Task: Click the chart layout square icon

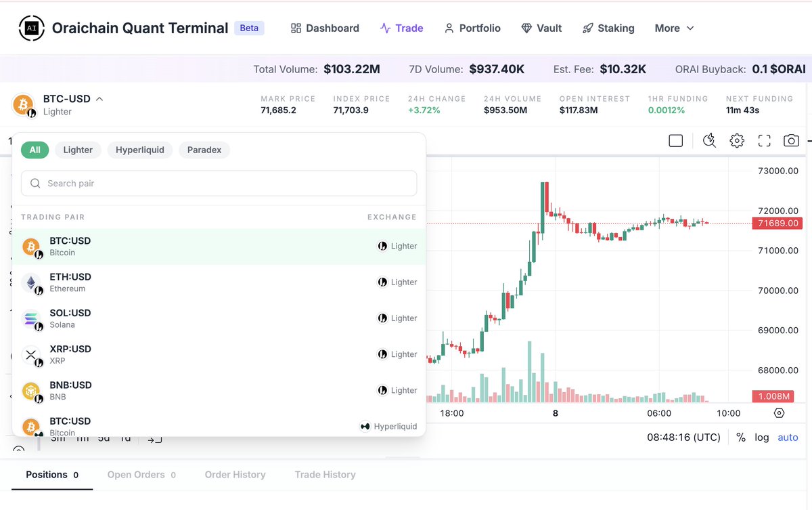Action: 675,141
